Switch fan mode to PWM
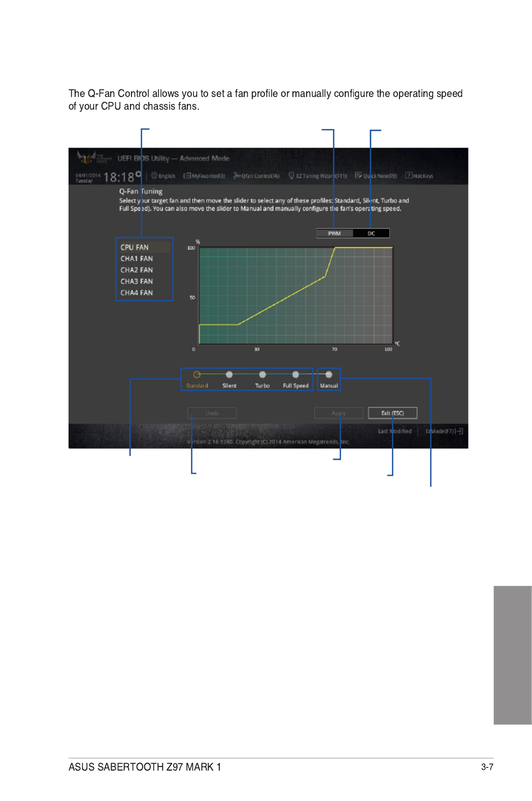Viewport: 532px width, 801px height. [335, 233]
